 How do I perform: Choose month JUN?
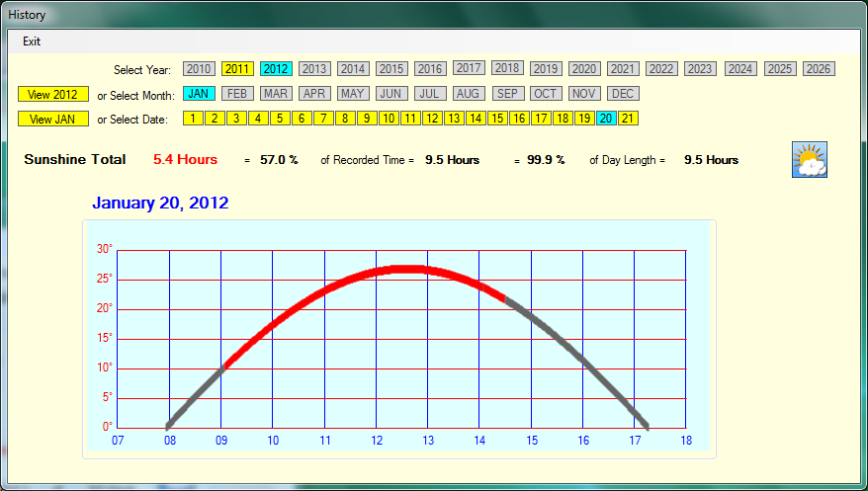391,94
